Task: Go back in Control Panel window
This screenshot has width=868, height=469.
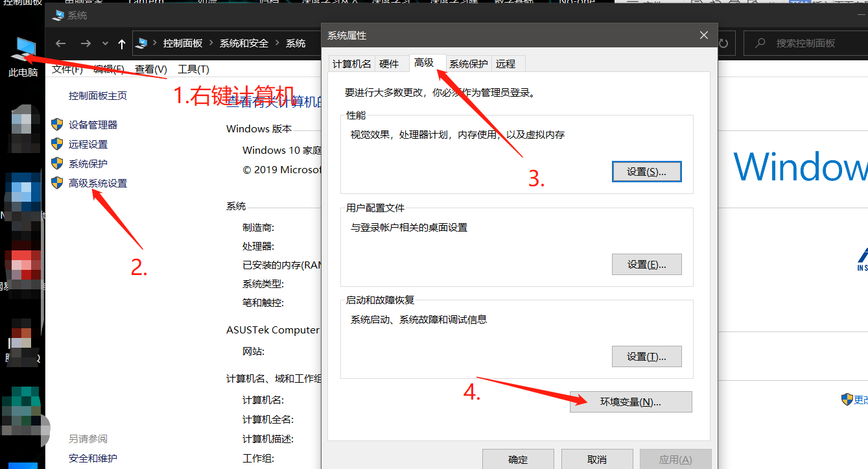Action: tap(60, 43)
